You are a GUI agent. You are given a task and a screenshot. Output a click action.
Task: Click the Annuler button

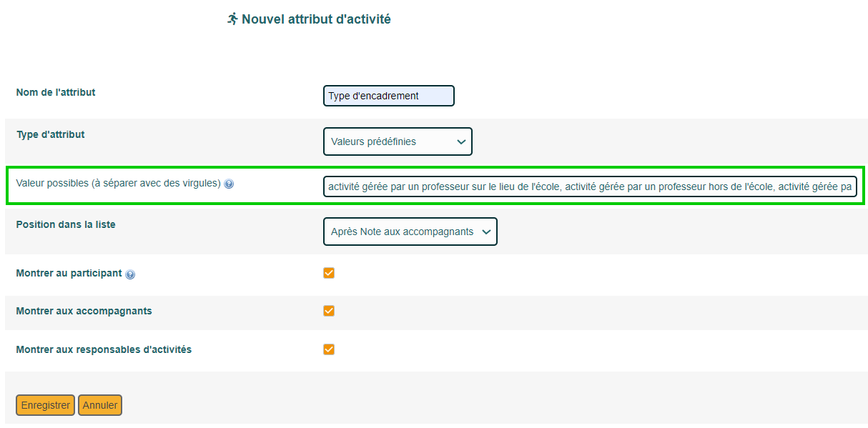(x=100, y=405)
